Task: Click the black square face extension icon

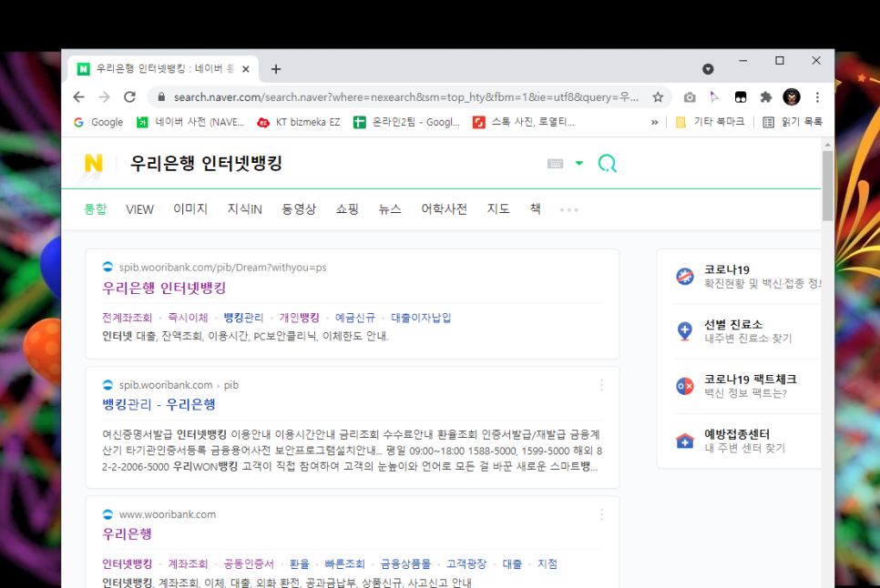Action: pyautogui.click(x=741, y=97)
